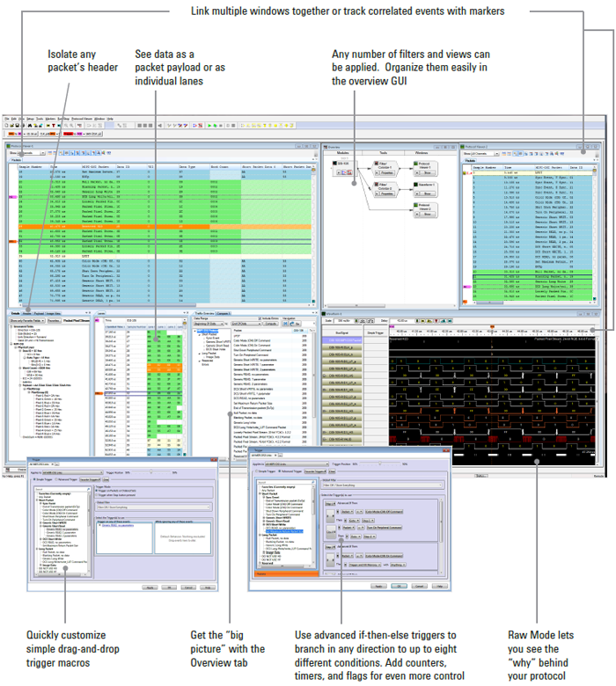
Task: Click the Protocol Viewer 1 block icon
Action: click(416, 164)
